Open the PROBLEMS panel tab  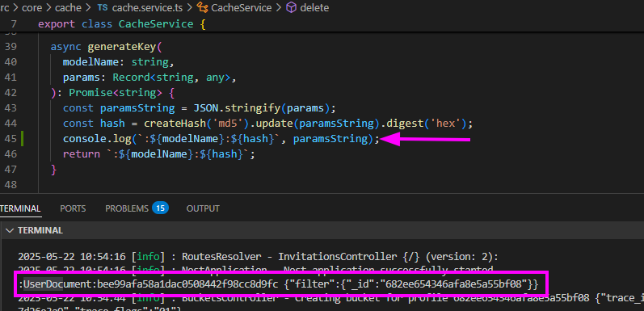(127, 208)
